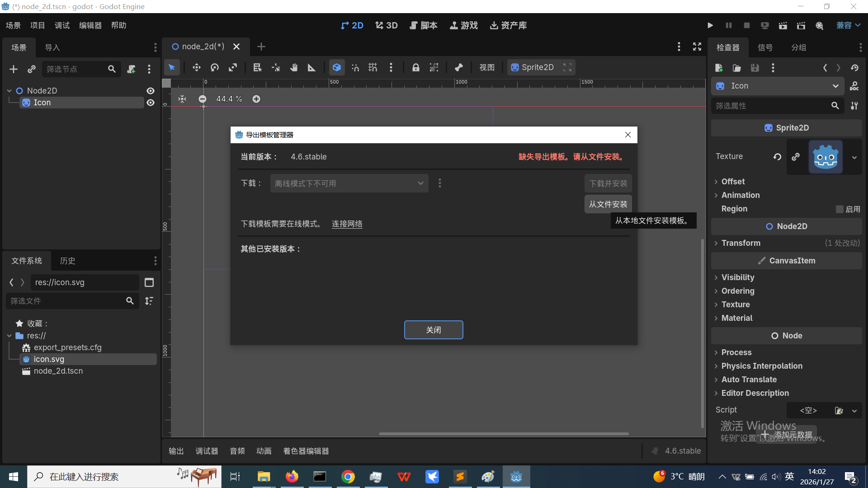The height and width of the screenshot is (488, 868).
Task: Select the Rotate mode tool
Action: [215, 67]
